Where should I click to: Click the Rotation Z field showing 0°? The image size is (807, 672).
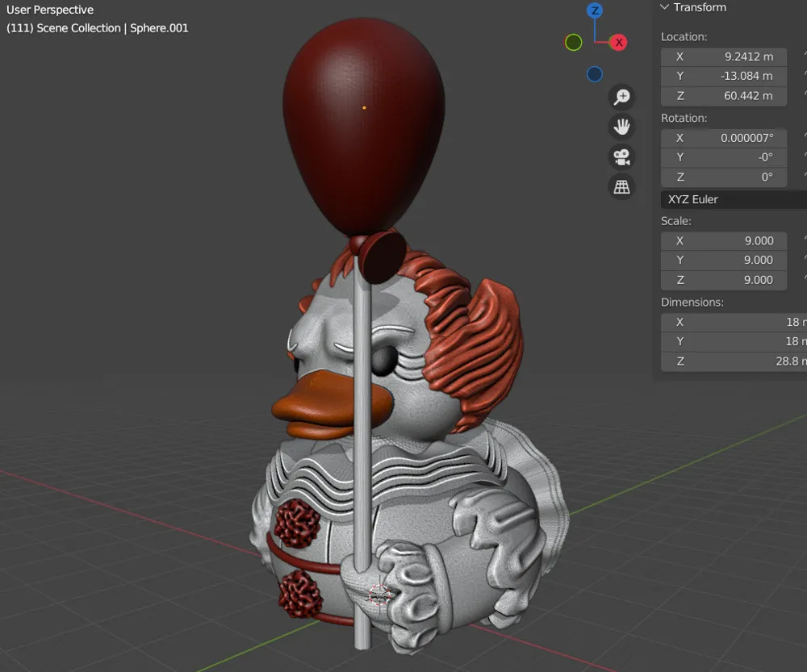pos(724,177)
